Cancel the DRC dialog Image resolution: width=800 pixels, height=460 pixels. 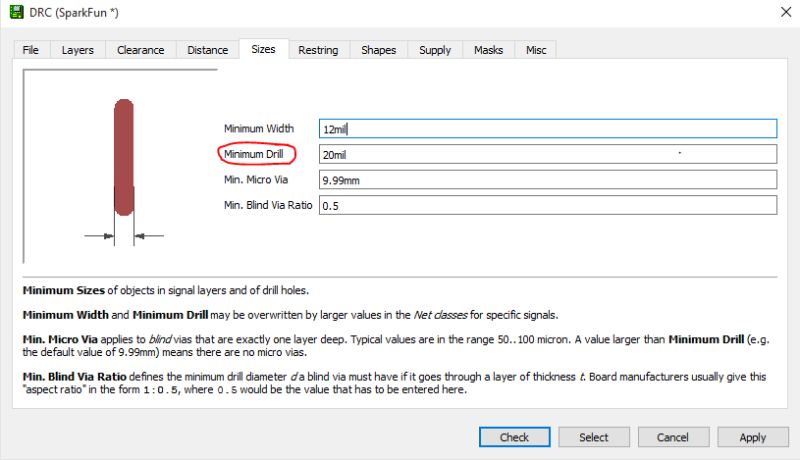coord(673,437)
